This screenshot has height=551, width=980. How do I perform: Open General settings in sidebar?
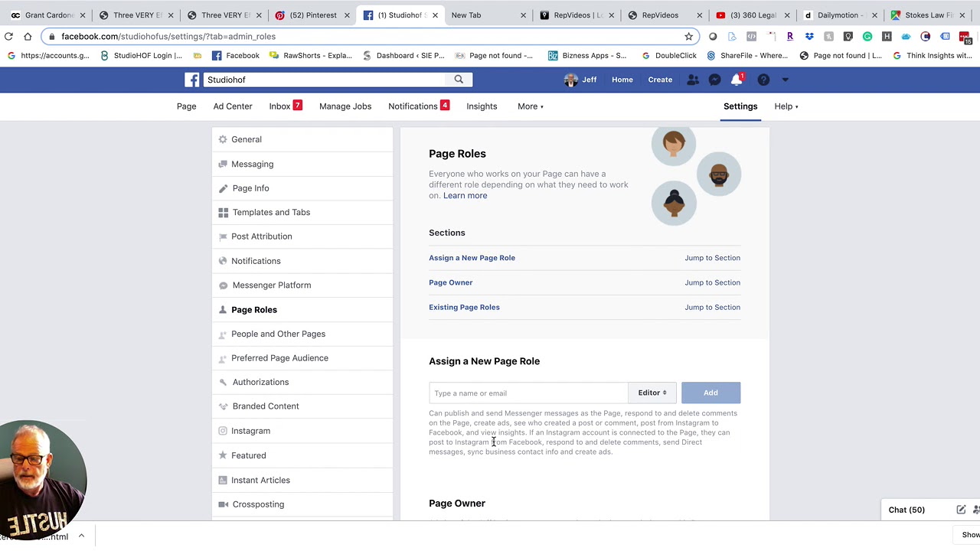pos(302,139)
